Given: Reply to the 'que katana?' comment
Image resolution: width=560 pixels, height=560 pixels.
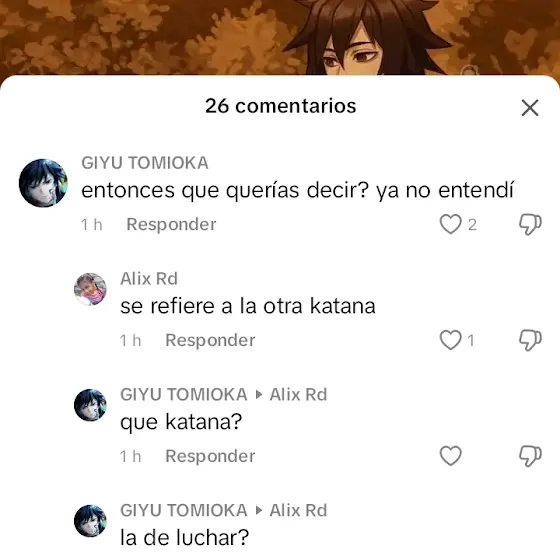Looking at the screenshot, I should click(210, 456).
